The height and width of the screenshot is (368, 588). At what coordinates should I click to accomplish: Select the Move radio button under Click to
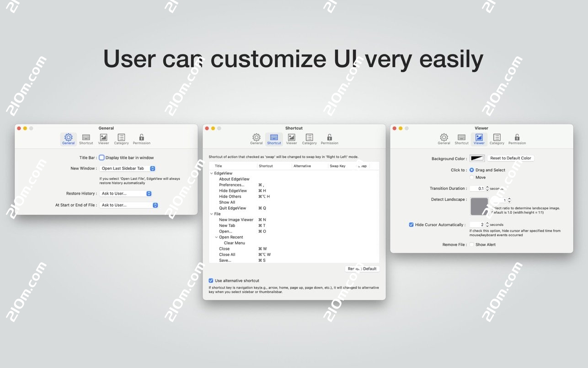click(471, 177)
